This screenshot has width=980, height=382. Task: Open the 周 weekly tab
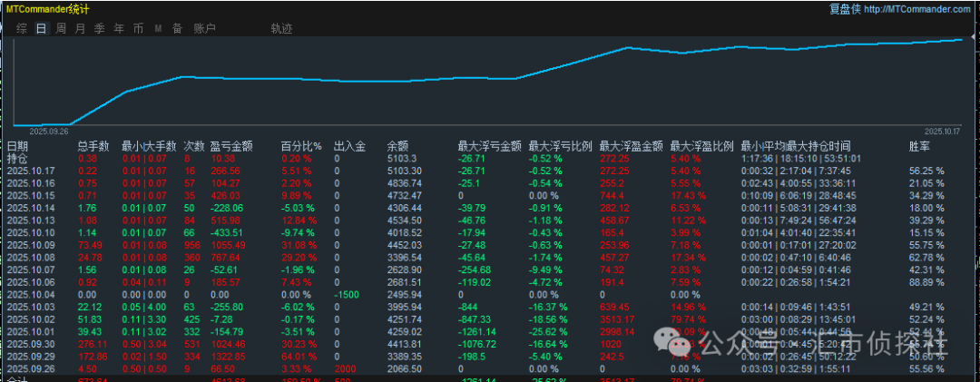pyautogui.click(x=61, y=28)
